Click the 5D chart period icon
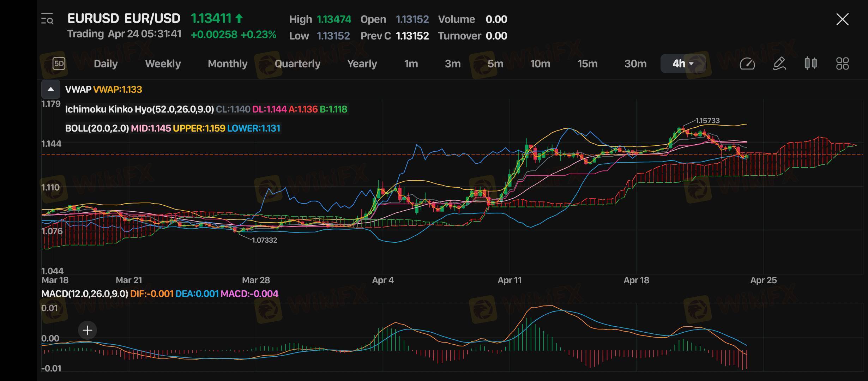Image resolution: width=868 pixels, height=381 pixels. click(x=59, y=64)
